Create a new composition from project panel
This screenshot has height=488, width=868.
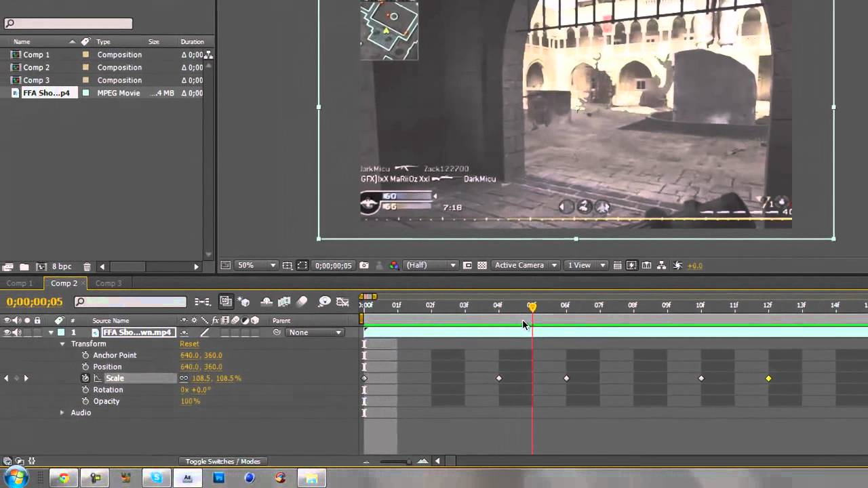click(41, 267)
